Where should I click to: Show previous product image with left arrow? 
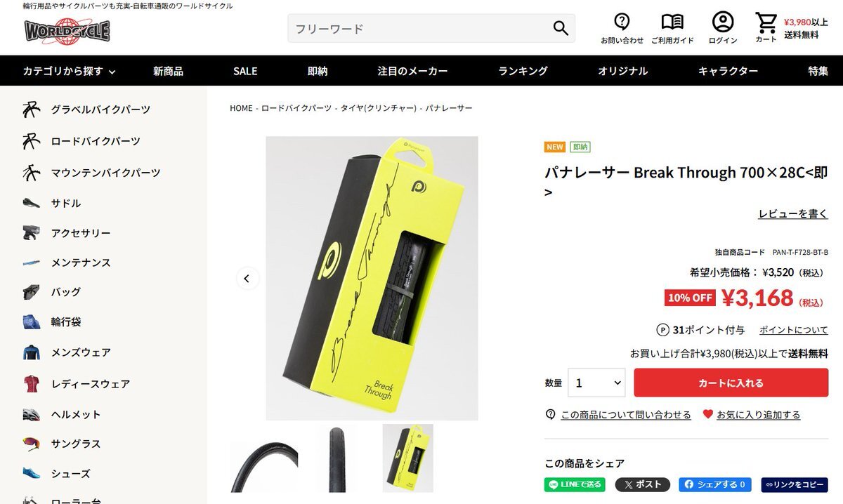coord(247,278)
